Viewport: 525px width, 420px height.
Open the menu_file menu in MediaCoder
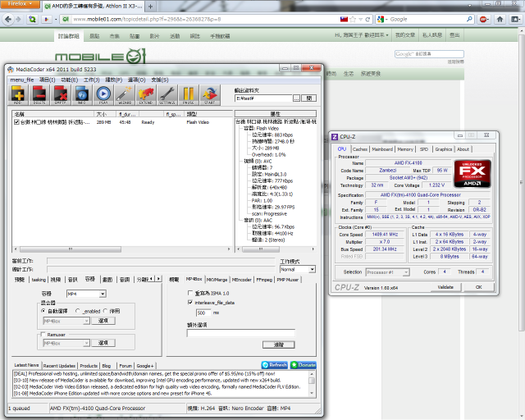[x=22, y=80]
